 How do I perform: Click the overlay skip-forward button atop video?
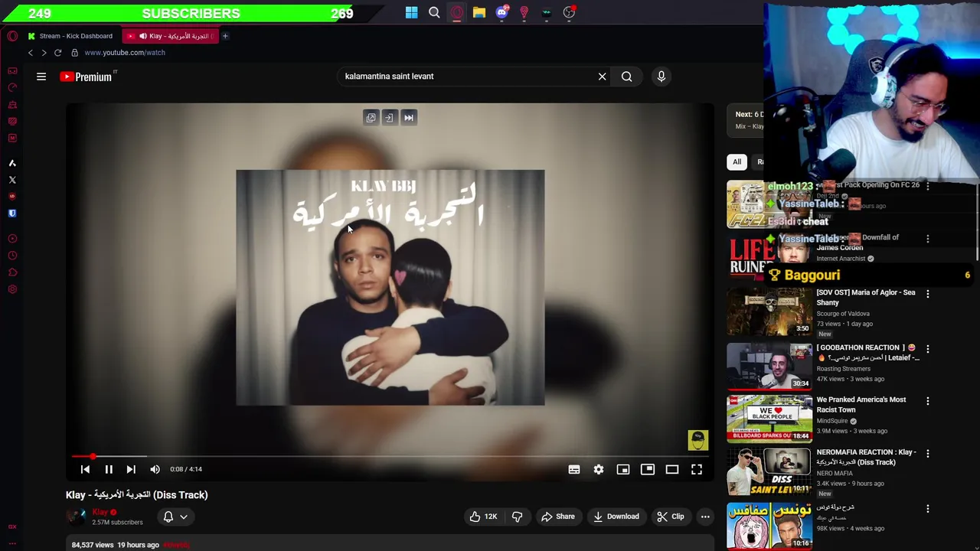click(x=409, y=118)
